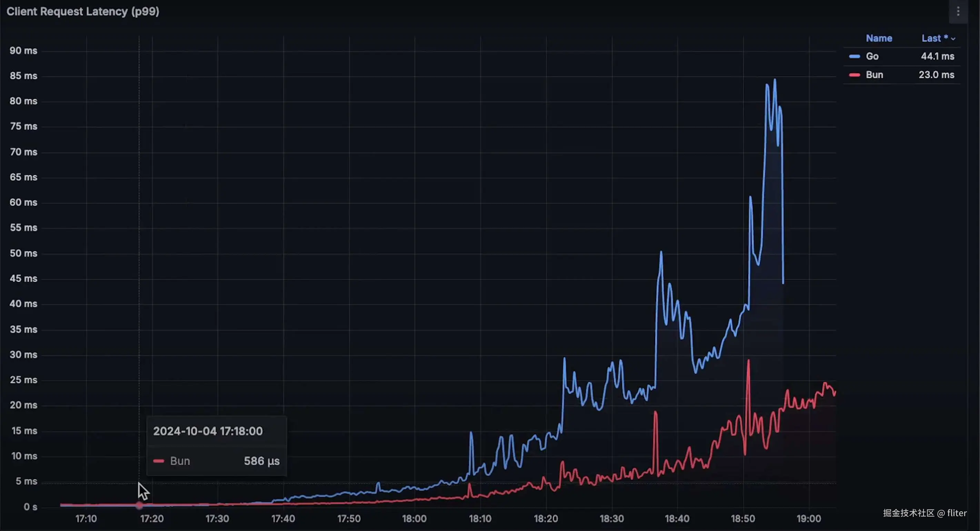
Task: Toggle the Go series in legend
Action: [x=872, y=56]
